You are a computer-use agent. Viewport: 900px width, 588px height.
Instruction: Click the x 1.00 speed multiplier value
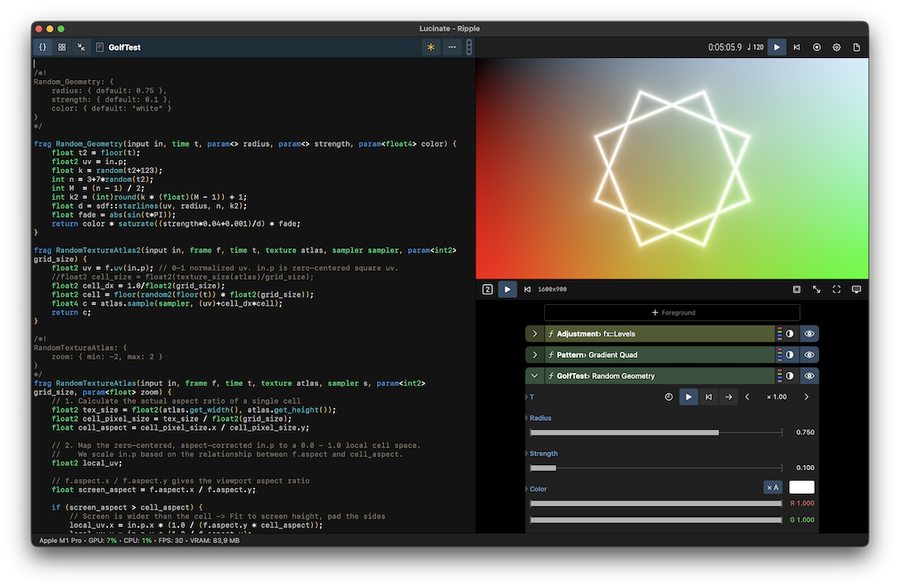point(777,396)
